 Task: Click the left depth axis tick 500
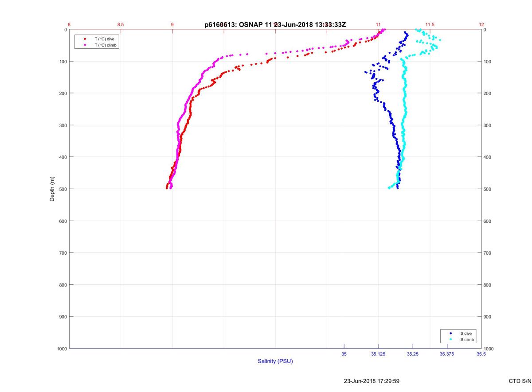tap(63, 189)
